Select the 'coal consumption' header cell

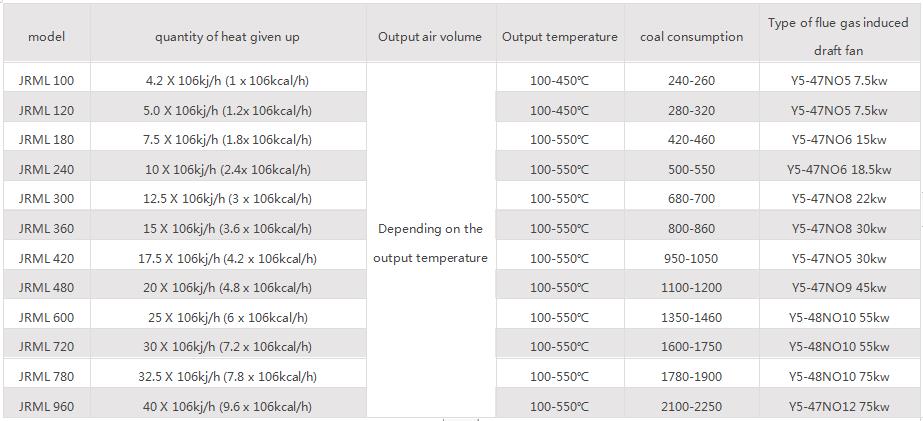point(692,37)
